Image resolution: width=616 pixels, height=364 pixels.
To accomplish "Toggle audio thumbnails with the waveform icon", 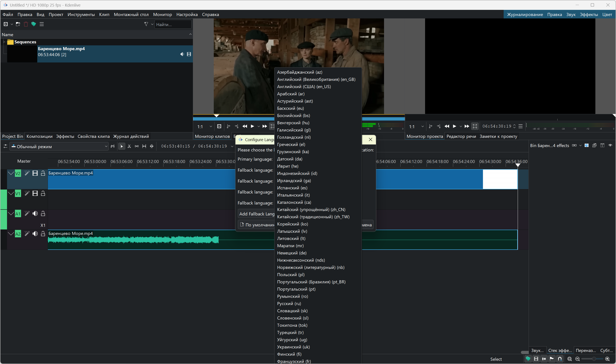I will coord(544,359).
